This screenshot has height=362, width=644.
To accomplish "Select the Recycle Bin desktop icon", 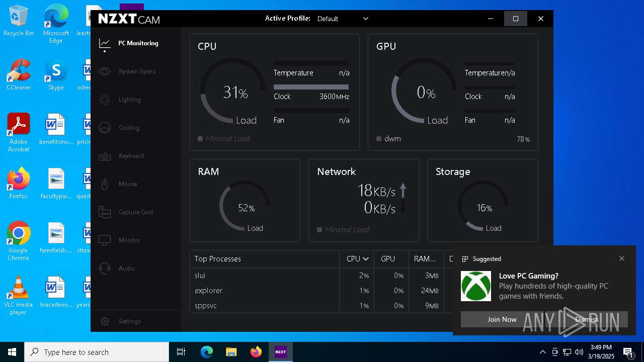I will tap(19, 21).
